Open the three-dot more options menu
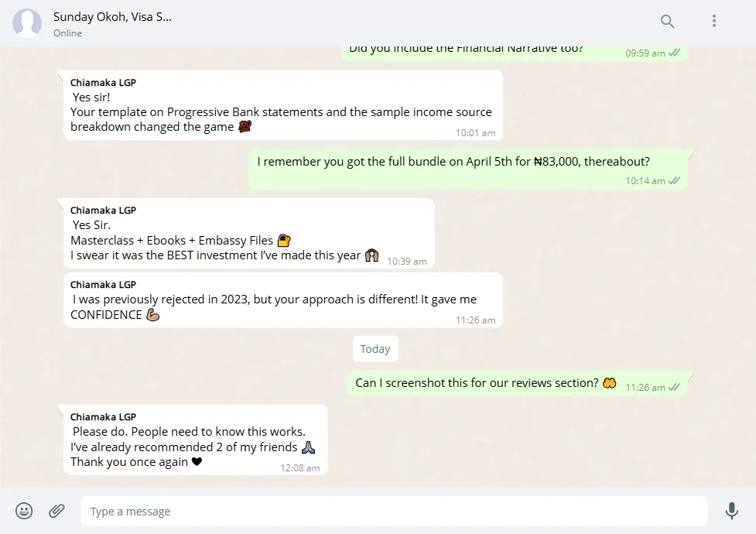756x534 pixels. point(714,21)
